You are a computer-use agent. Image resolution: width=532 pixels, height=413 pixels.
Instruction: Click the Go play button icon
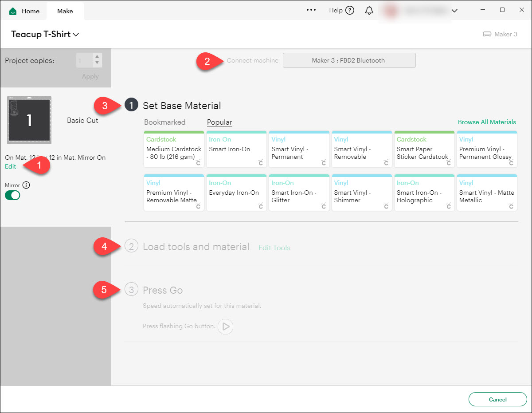[x=226, y=326]
